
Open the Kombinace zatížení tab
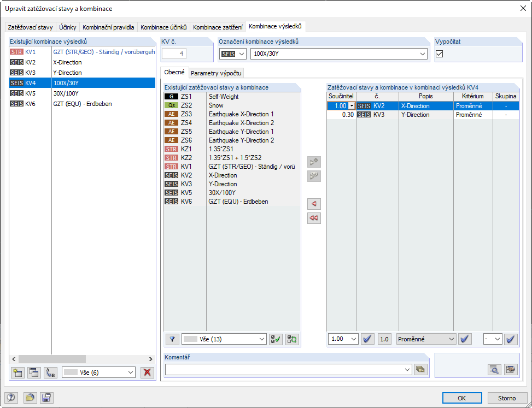coord(218,27)
